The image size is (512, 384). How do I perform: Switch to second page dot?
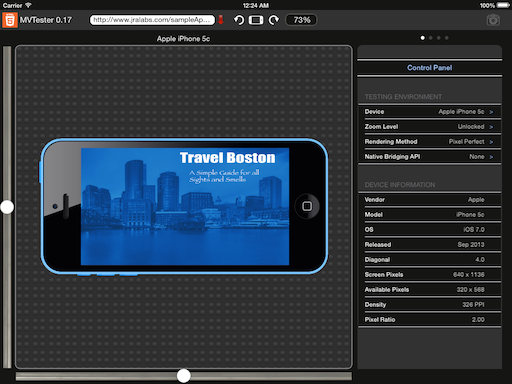tap(431, 38)
